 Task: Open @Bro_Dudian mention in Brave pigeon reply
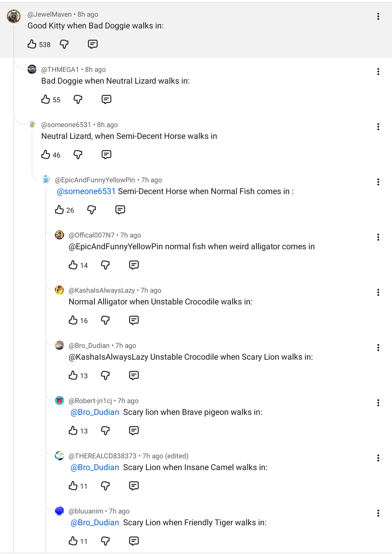[95, 412]
